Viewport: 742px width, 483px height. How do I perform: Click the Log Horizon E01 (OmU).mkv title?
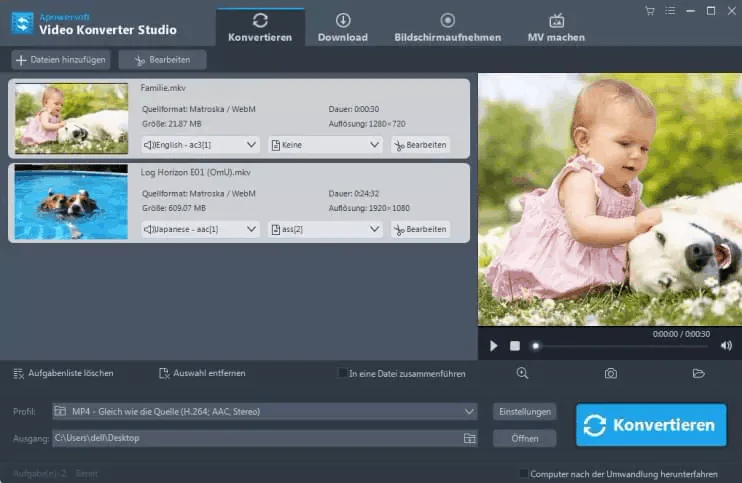tap(195, 172)
